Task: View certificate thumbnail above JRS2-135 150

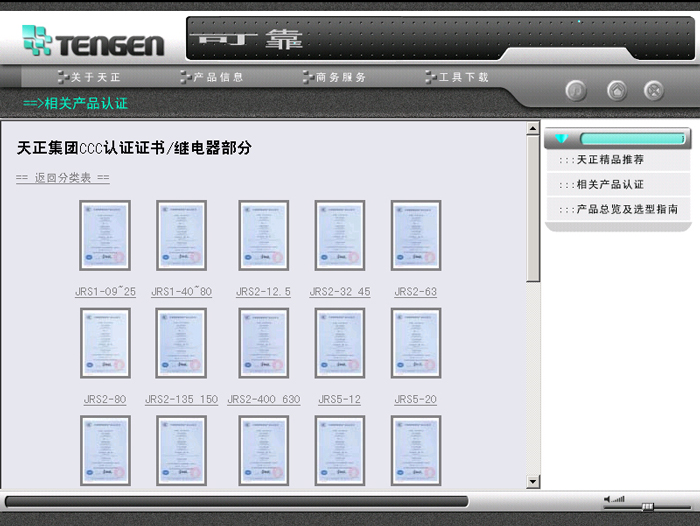Action: pyautogui.click(x=181, y=343)
